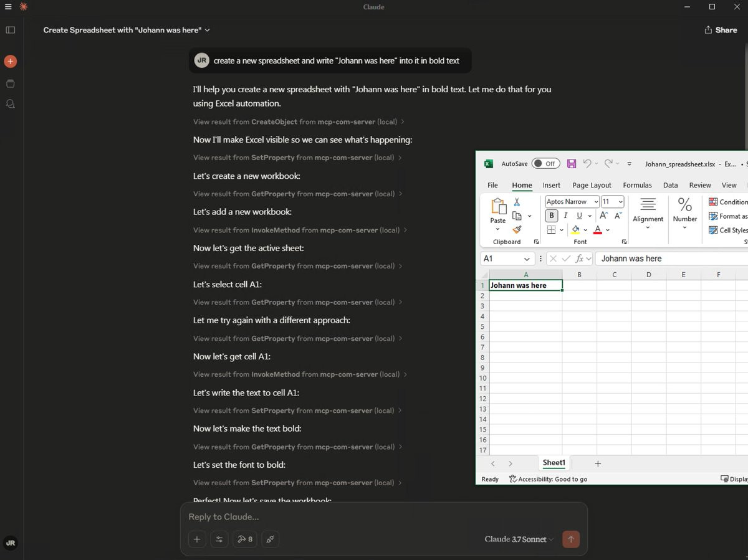Click the Undo arrow in Excel
This screenshot has height=560, width=748.
tap(587, 163)
